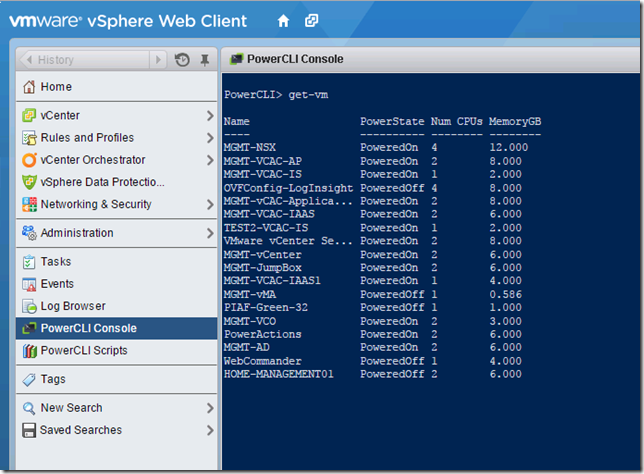
Task: Click the Administration icon
Action: coord(29,233)
